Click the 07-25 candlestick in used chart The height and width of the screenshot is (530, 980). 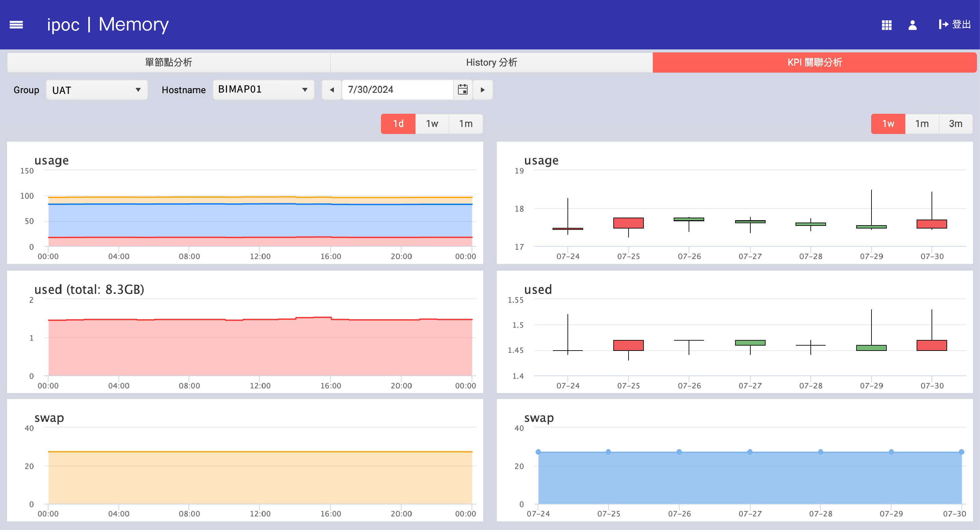[629, 345]
